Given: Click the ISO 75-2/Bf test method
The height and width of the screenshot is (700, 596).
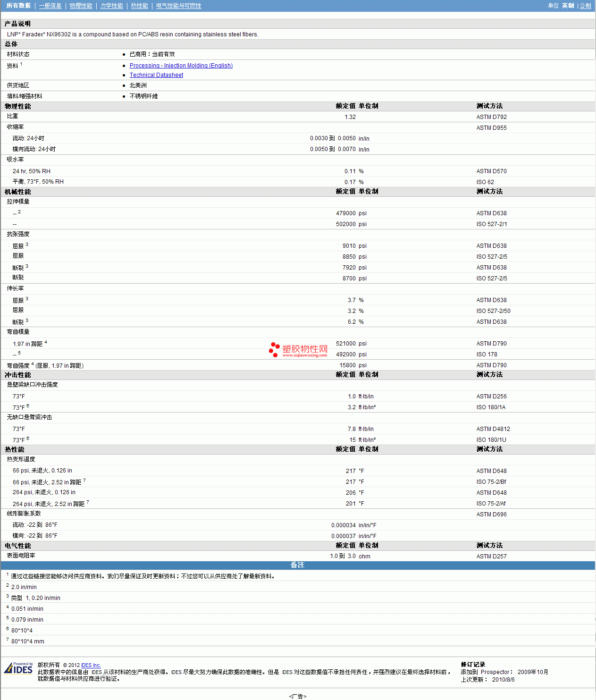Looking at the screenshot, I should point(491,482).
